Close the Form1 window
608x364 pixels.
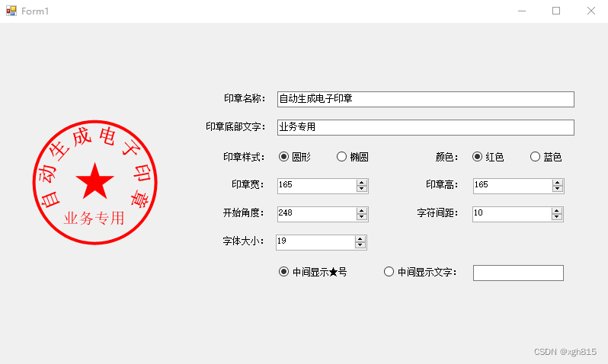click(591, 11)
